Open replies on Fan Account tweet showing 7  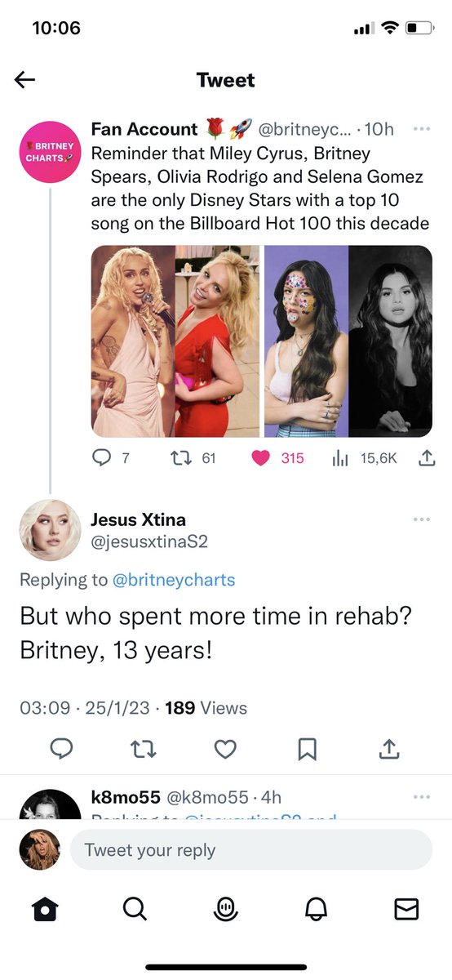[x=100, y=458]
